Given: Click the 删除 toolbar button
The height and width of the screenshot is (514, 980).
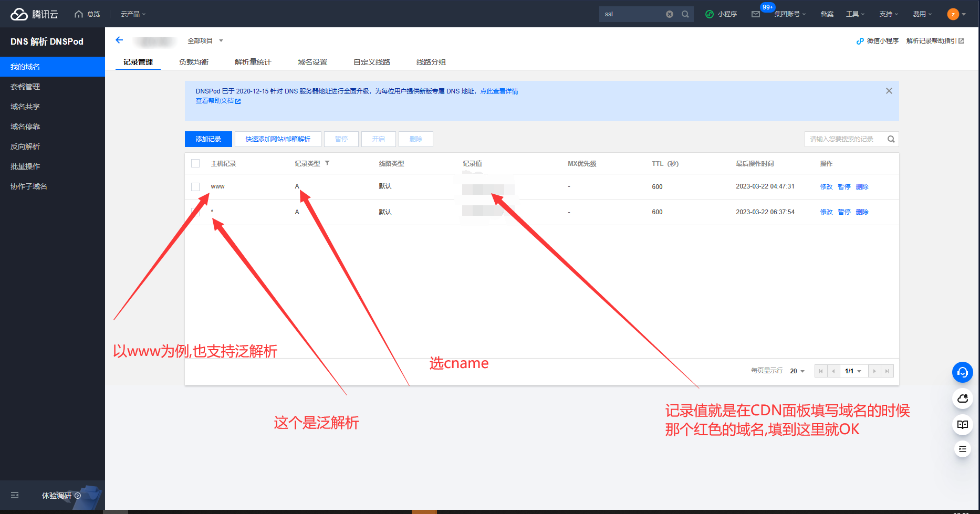Looking at the screenshot, I should coord(416,139).
